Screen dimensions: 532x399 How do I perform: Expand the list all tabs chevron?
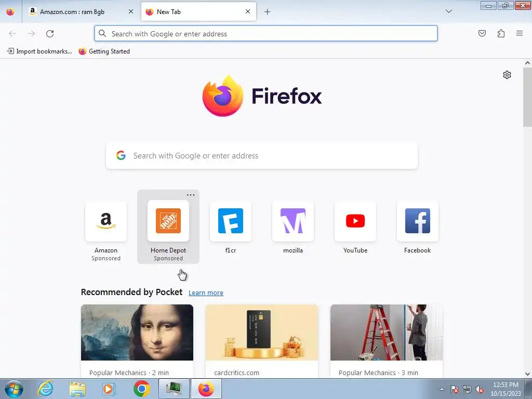pyautogui.click(x=448, y=11)
